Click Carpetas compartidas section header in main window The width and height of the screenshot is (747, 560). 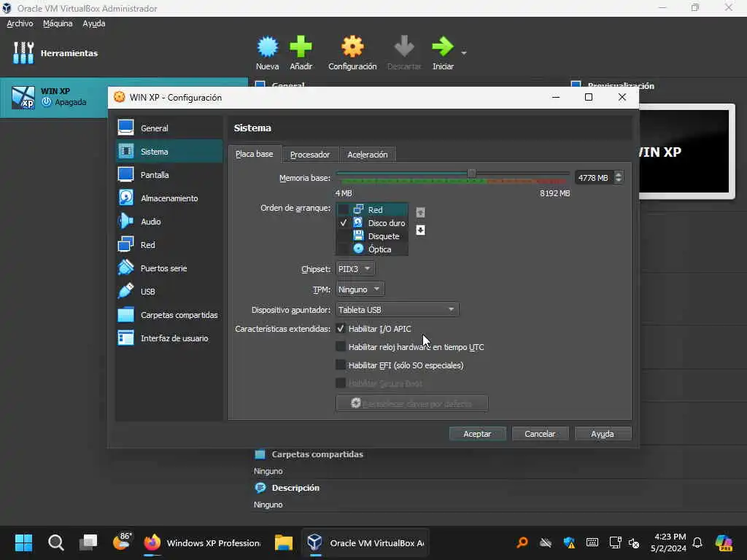coord(317,454)
